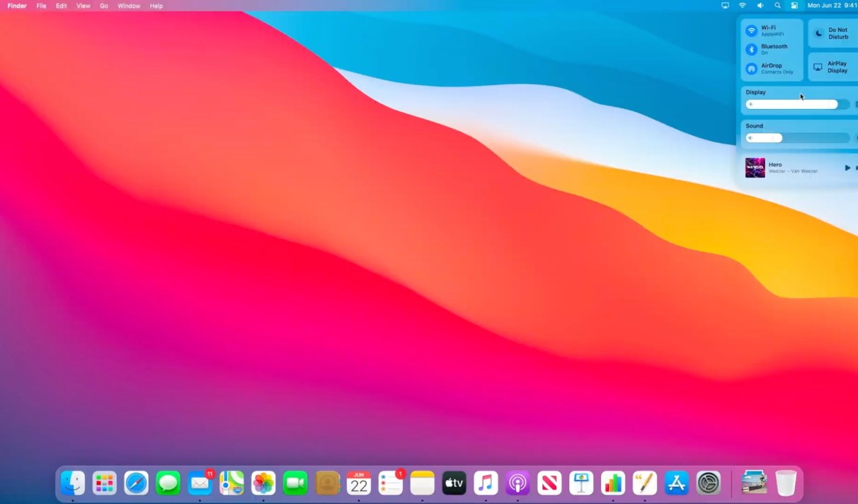This screenshot has width=858, height=504.
Task: Open the Help menu
Action: 156,6
